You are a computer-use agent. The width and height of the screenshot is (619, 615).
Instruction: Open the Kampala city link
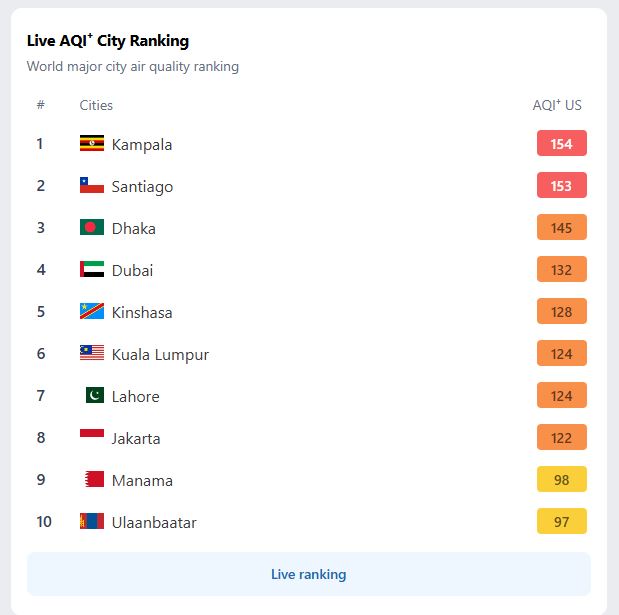click(142, 144)
